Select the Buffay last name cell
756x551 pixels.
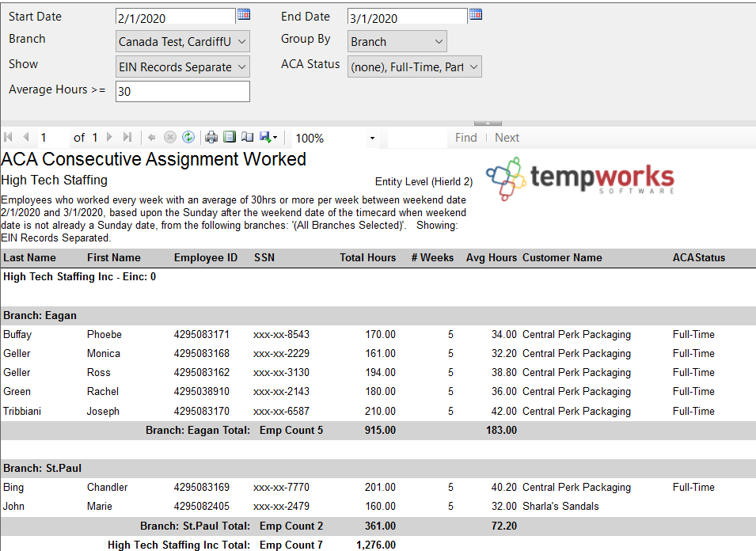pos(17,335)
